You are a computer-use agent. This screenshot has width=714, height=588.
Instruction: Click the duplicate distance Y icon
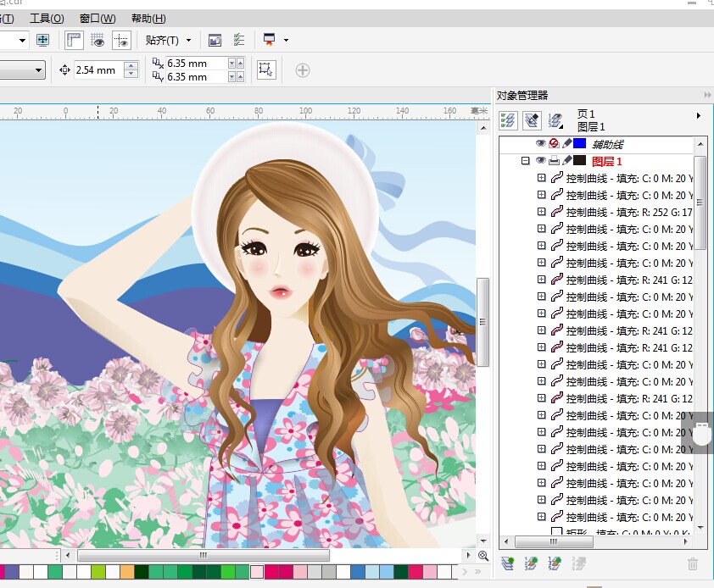click(x=158, y=76)
